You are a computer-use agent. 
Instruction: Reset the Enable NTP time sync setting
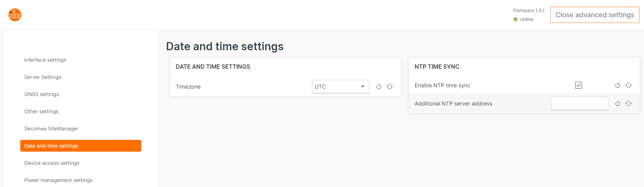pyautogui.click(x=618, y=86)
